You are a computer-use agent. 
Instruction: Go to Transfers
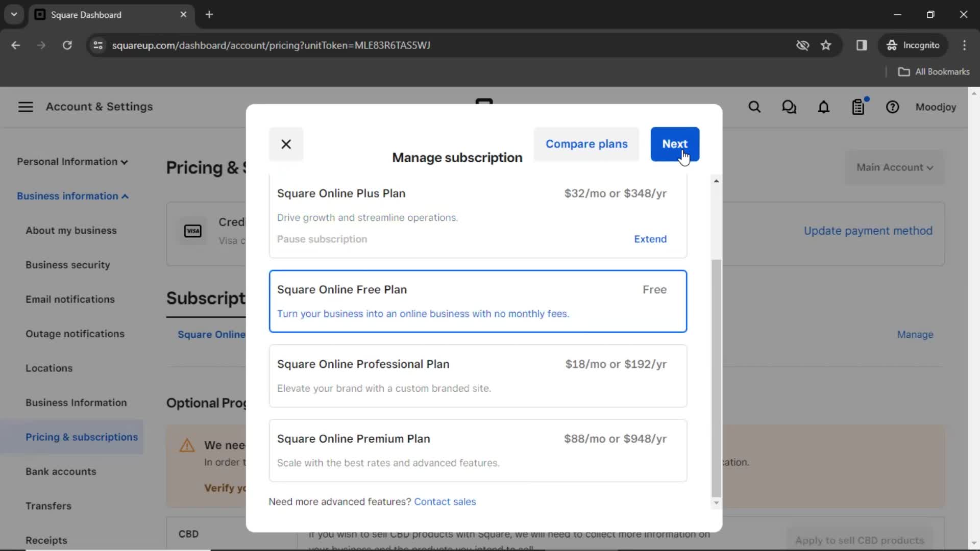[x=48, y=506]
